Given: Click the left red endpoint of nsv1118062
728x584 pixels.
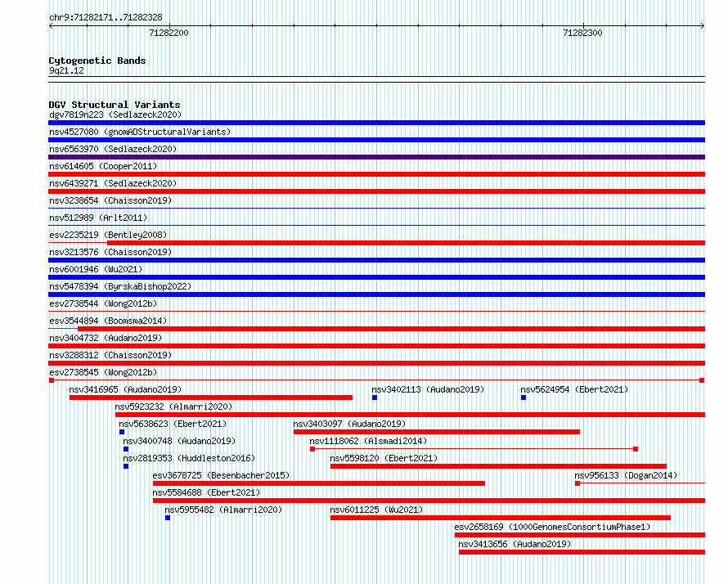Looking at the screenshot, I should click(x=312, y=449).
